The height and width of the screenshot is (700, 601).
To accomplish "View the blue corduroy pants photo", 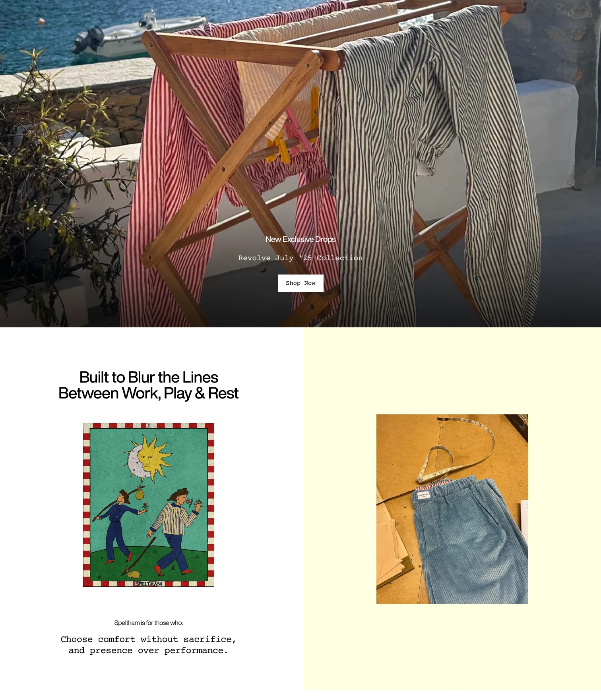I will [452, 509].
